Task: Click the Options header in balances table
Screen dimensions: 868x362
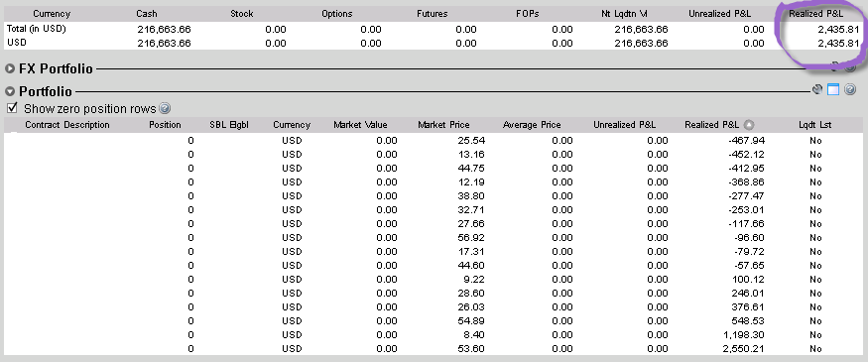Action: point(336,13)
